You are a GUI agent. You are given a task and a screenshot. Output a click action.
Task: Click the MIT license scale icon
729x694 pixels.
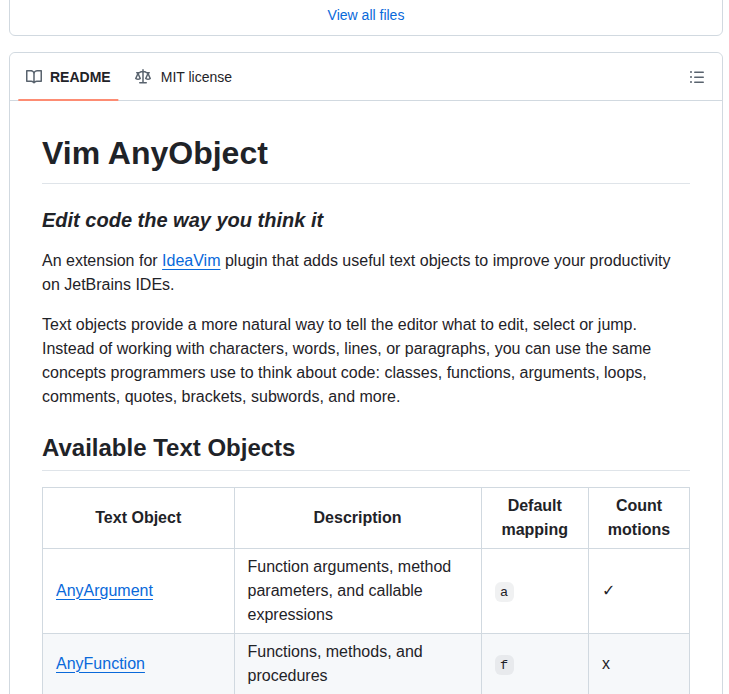pos(143,77)
